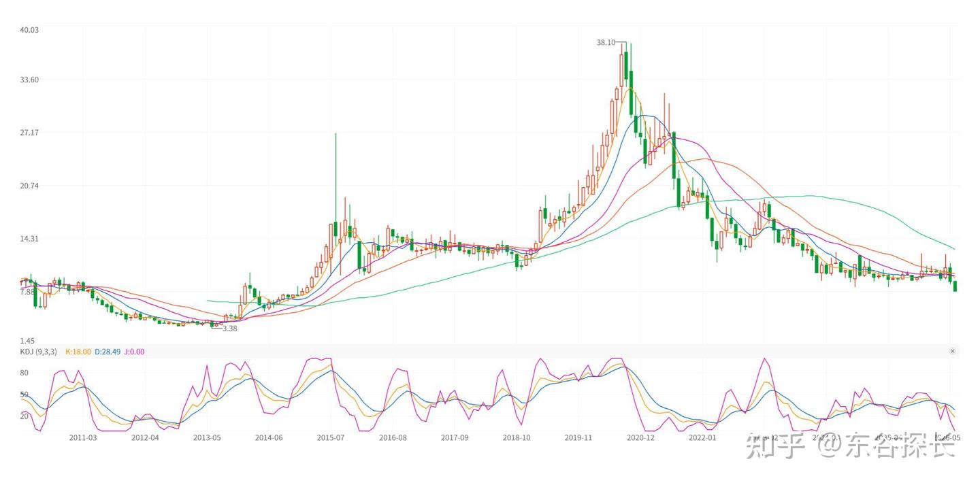Click the 2015-07 date axis label

point(331,437)
